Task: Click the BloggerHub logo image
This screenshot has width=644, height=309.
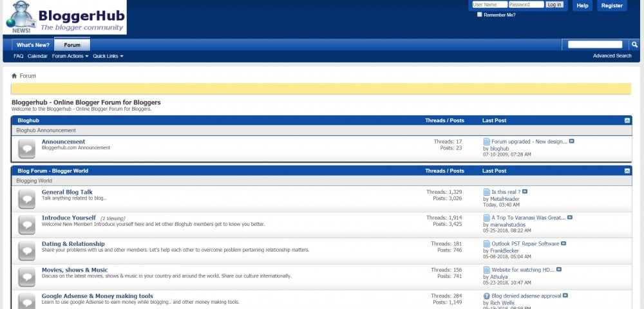Action: (x=65, y=17)
